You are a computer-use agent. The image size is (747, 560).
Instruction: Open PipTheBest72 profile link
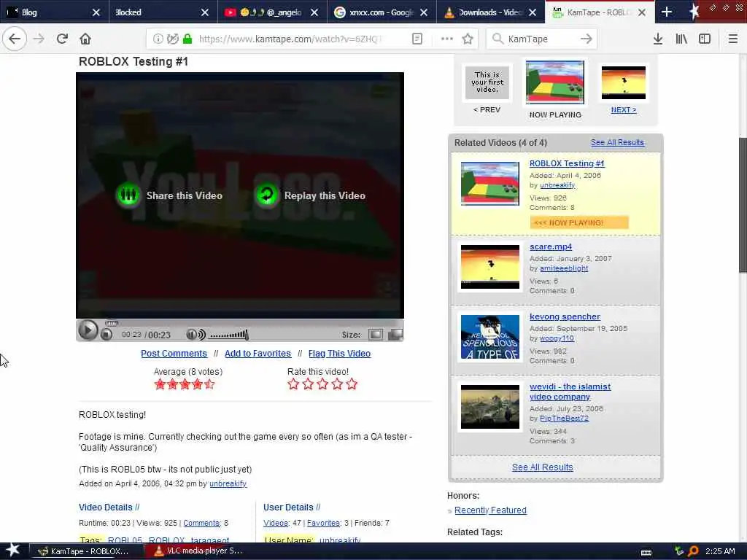pyautogui.click(x=564, y=418)
